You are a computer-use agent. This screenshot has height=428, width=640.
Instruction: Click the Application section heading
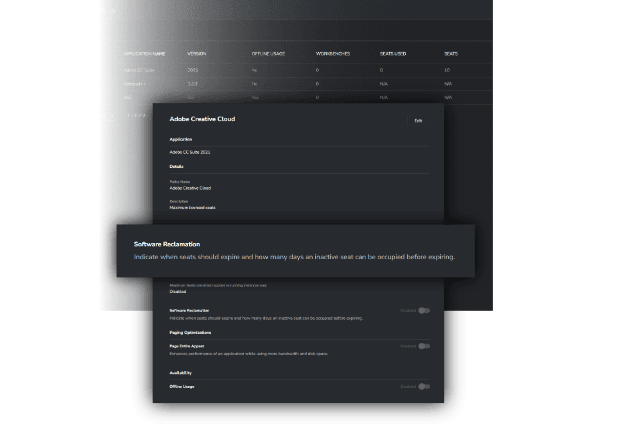coord(180,140)
